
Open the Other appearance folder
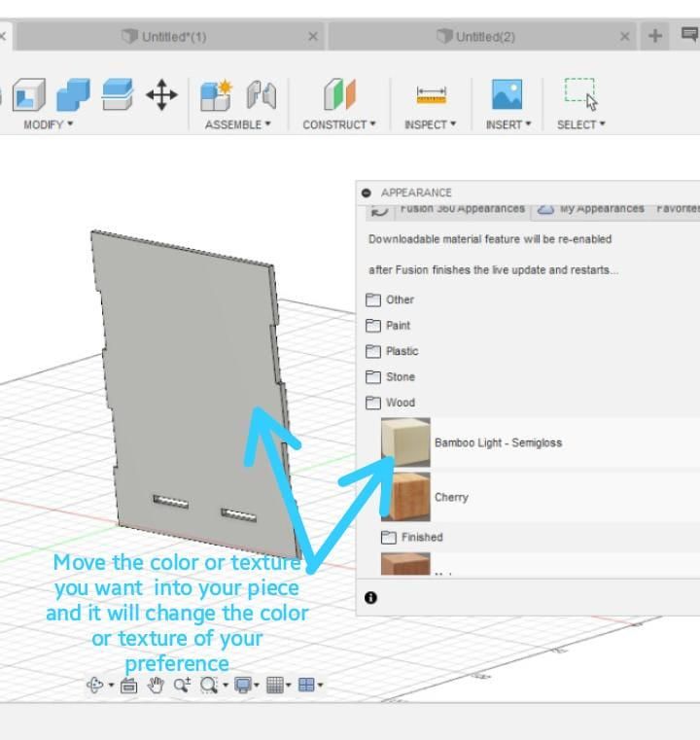(x=390, y=300)
